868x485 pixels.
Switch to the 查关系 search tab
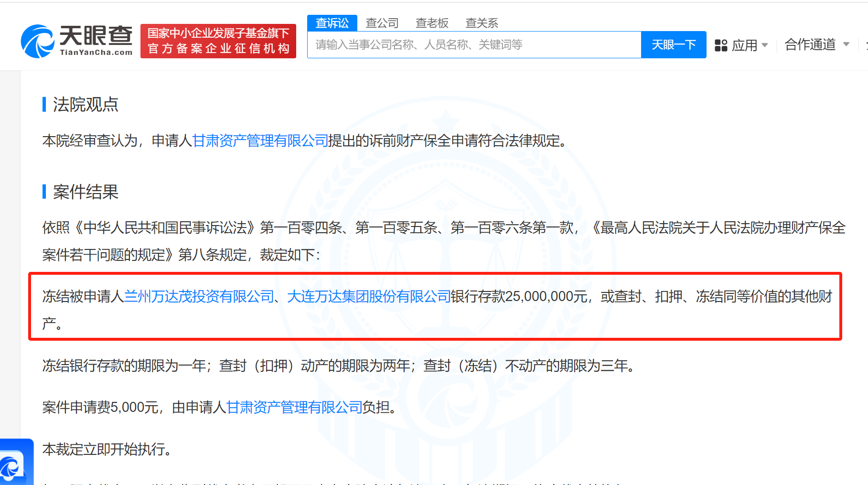[x=482, y=23]
